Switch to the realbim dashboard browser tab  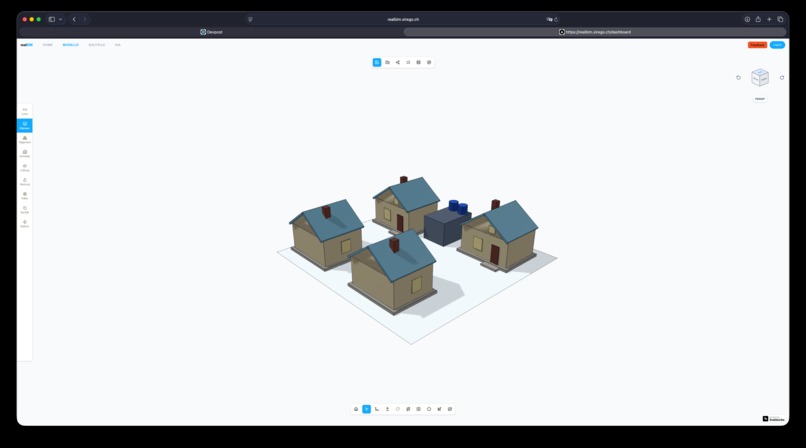595,32
